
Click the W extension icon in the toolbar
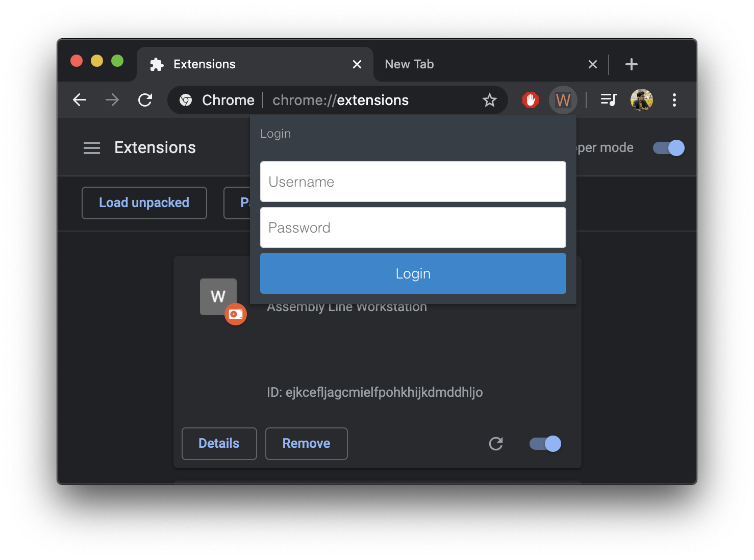pyautogui.click(x=563, y=100)
